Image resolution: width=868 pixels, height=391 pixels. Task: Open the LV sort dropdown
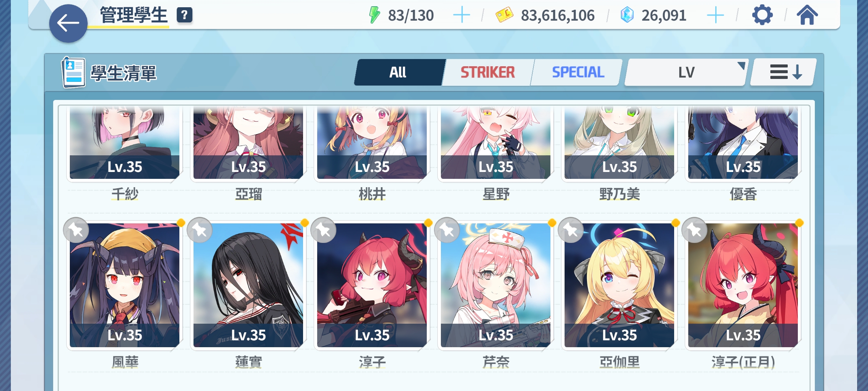[686, 72]
